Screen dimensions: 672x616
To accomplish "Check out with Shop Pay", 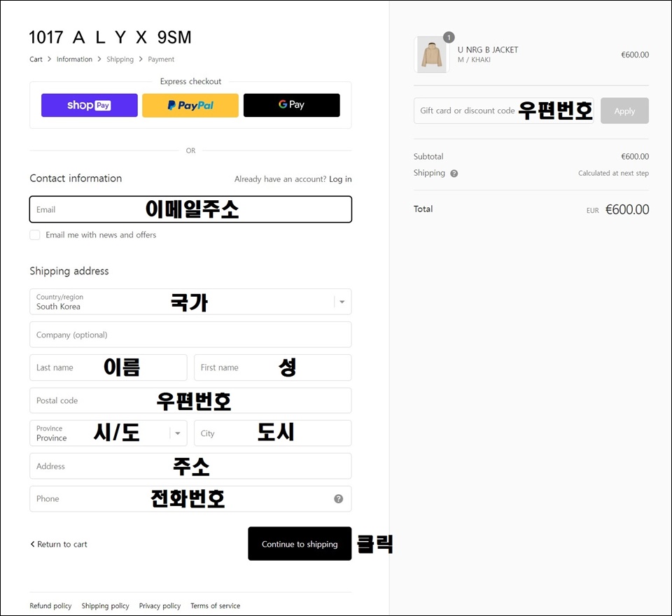I will [x=90, y=105].
